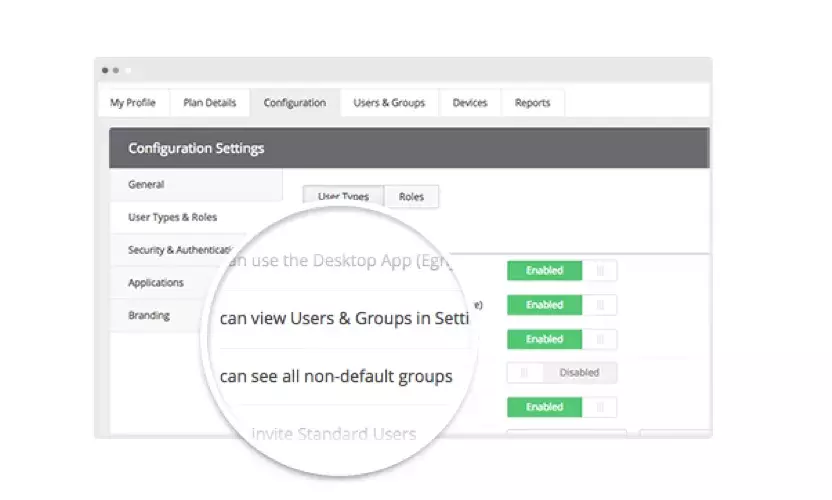Select the User Types sub-tab
The image size is (832, 500).
343,196
